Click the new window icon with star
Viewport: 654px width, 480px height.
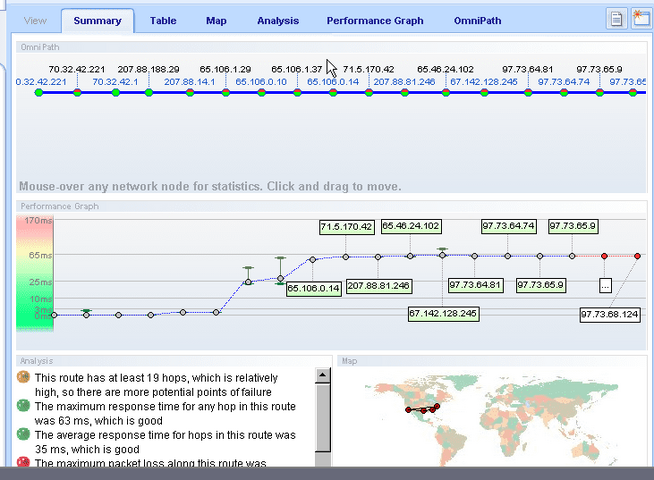641,19
